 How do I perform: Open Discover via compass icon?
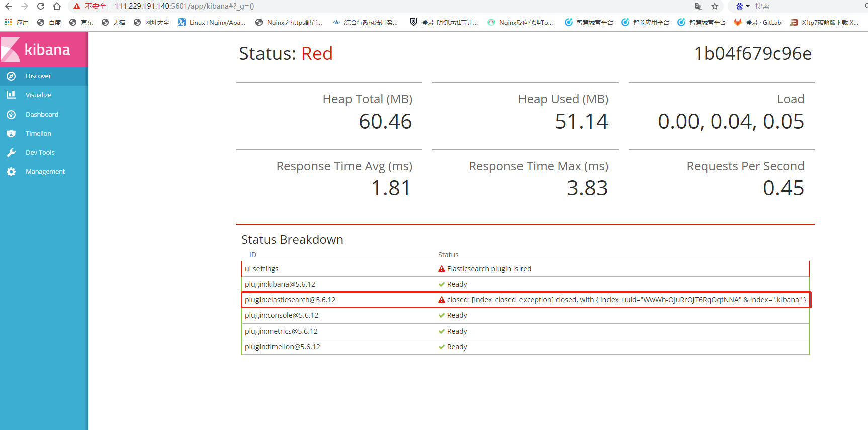11,76
